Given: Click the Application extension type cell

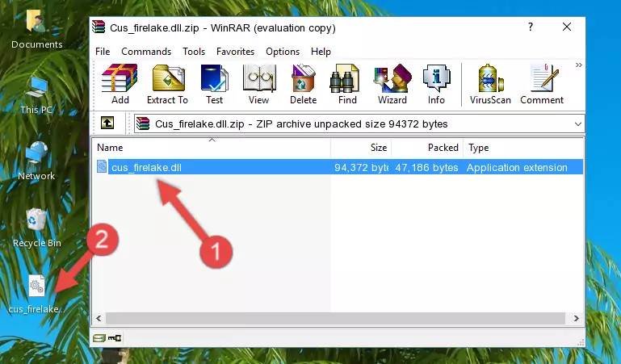Looking at the screenshot, I should (x=517, y=167).
